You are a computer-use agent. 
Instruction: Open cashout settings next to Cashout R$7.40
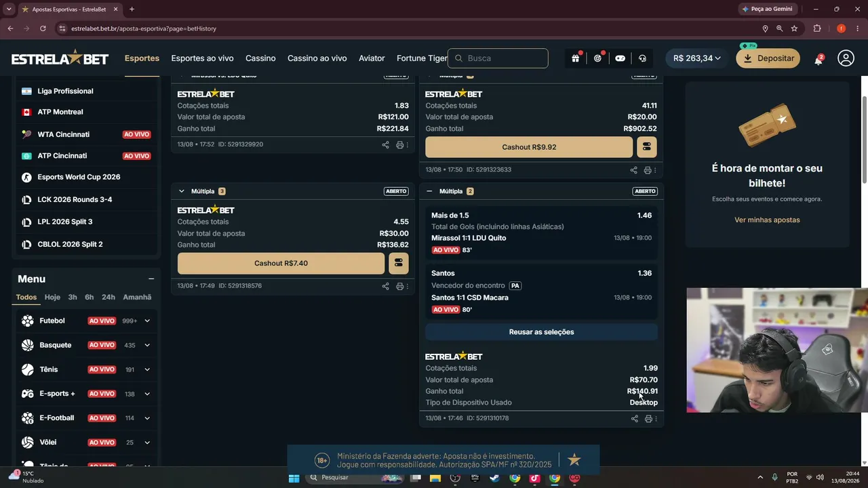(399, 263)
